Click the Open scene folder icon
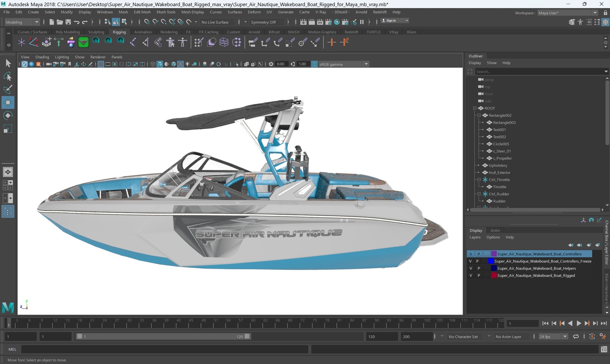 coord(60,22)
